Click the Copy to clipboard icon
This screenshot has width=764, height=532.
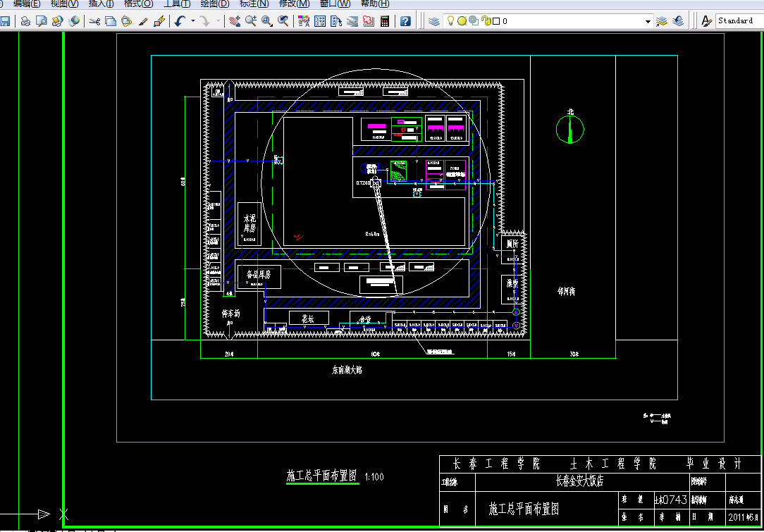coord(111,21)
